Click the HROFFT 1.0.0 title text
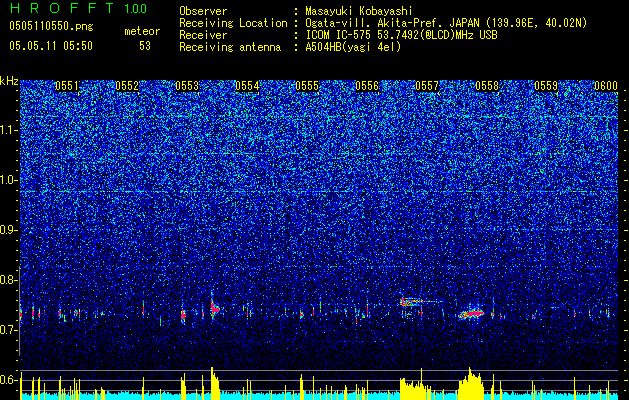This screenshot has width=629, height=400. point(78,8)
